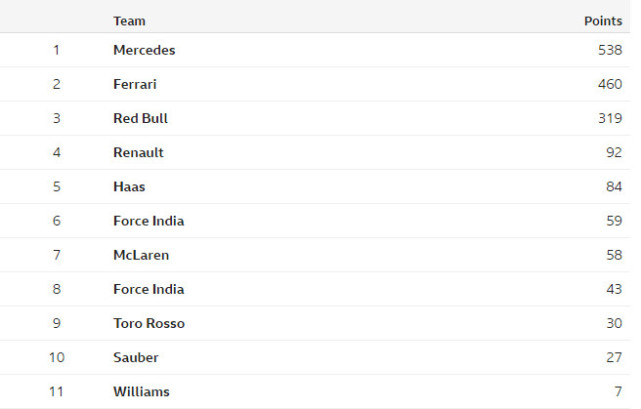Select Force India in sixth position
The image size is (641, 409).
pos(148,221)
